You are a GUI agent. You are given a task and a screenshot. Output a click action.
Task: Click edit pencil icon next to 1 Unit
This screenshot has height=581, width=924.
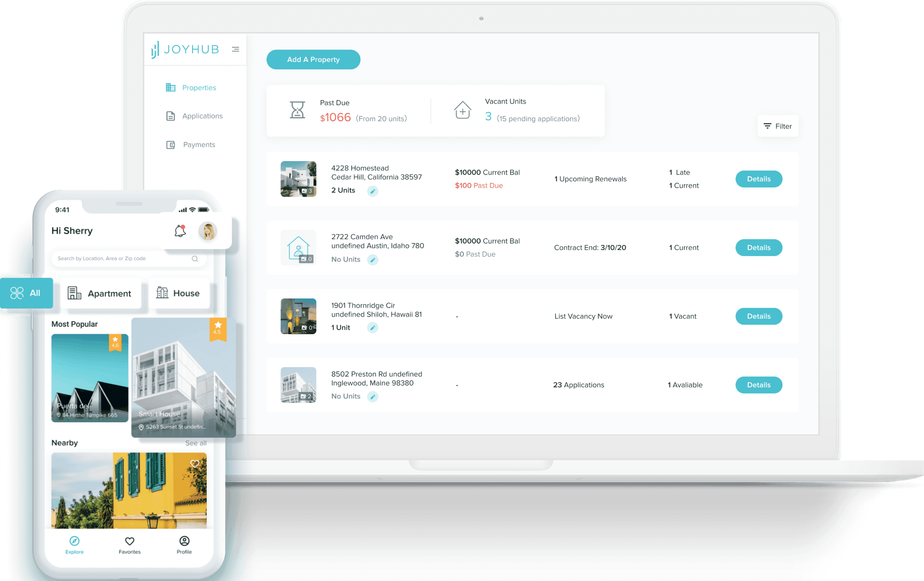(x=372, y=328)
